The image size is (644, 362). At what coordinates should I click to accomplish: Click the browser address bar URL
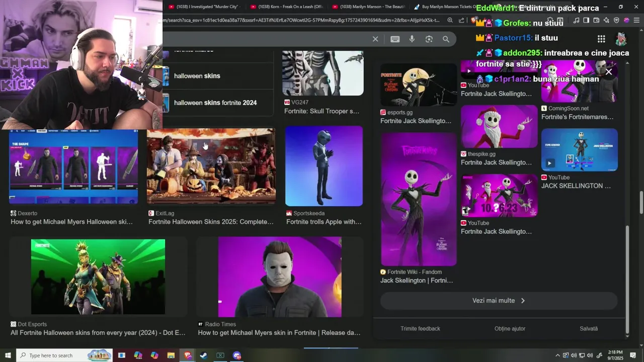(302, 20)
